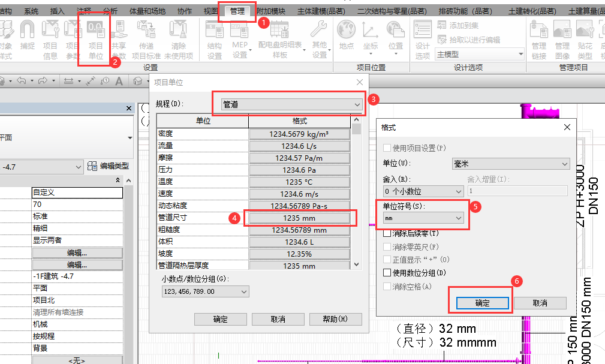Click scrollbar down arrow in units table
This screenshot has width=605, height=364.
coord(357,264)
